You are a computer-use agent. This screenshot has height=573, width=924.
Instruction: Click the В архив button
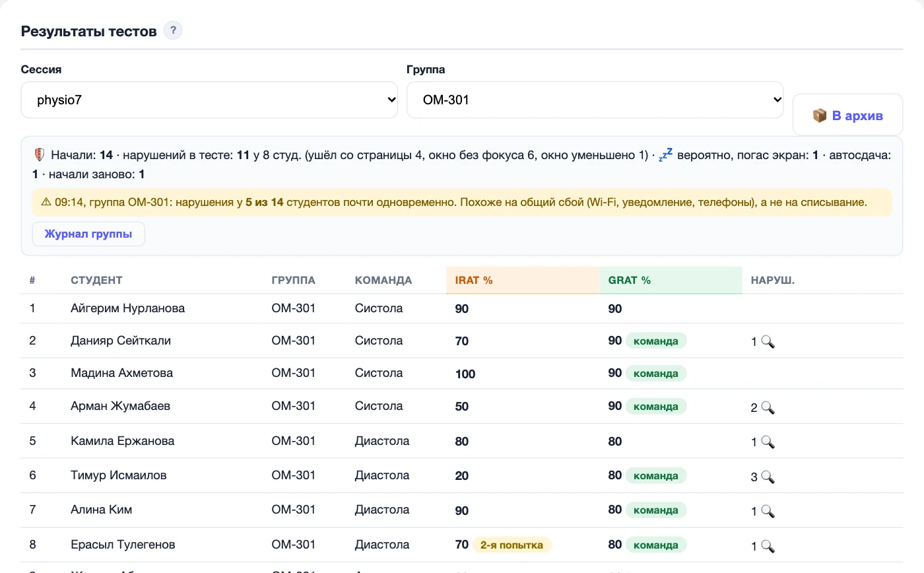point(847,116)
